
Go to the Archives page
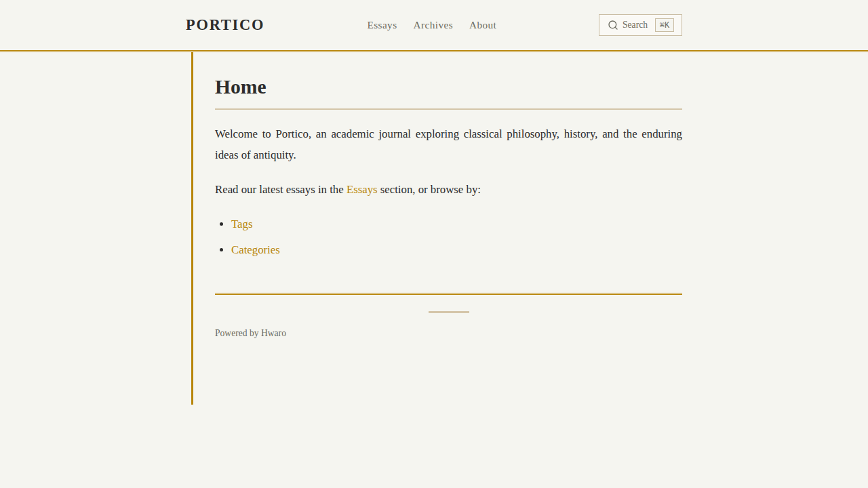point(433,25)
